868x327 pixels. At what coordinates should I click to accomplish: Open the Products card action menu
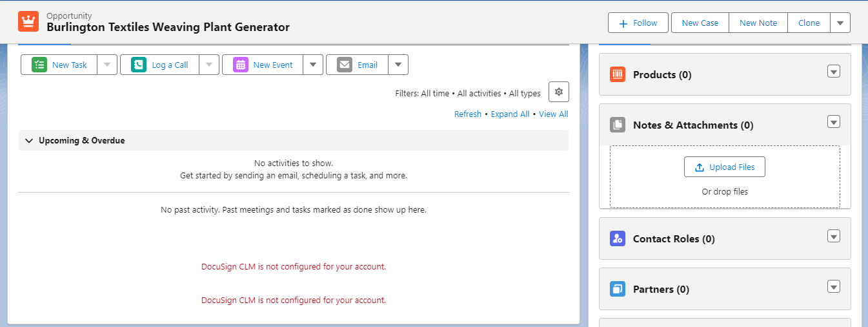(834, 72)
